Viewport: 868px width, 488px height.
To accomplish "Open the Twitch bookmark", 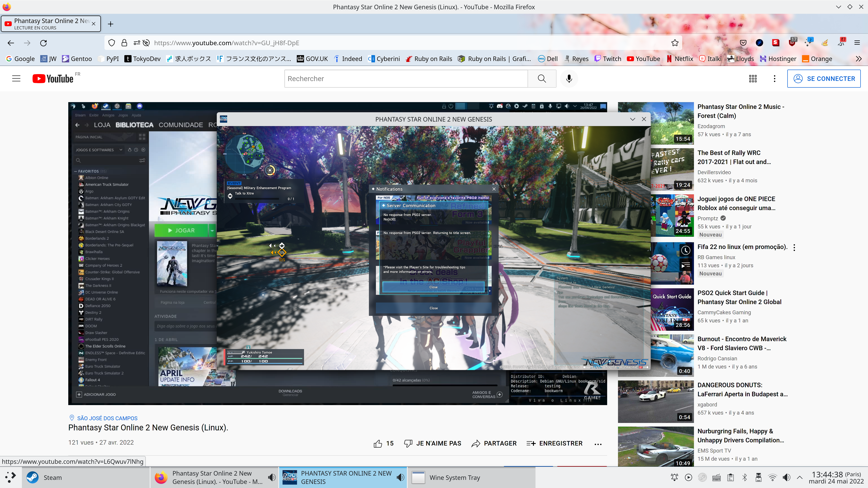I will pyautogui.click(x=608, y=59).
